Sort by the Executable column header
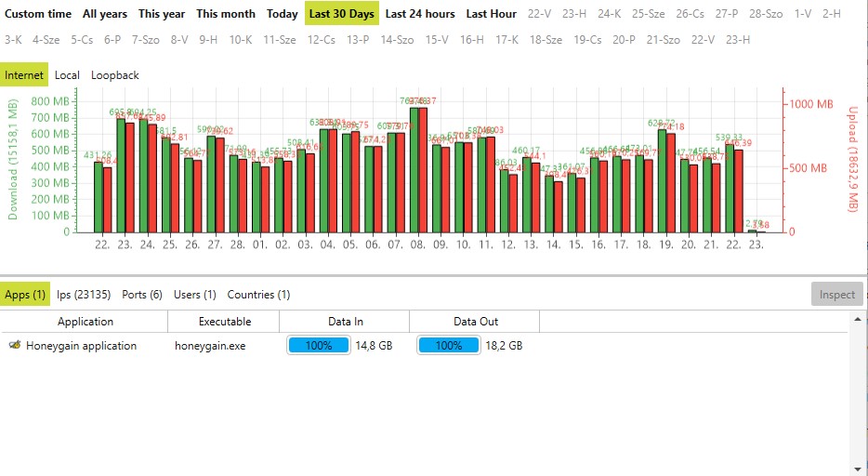Screen dimensions: 868x476 pyautogui.click(x=225, y=322)
